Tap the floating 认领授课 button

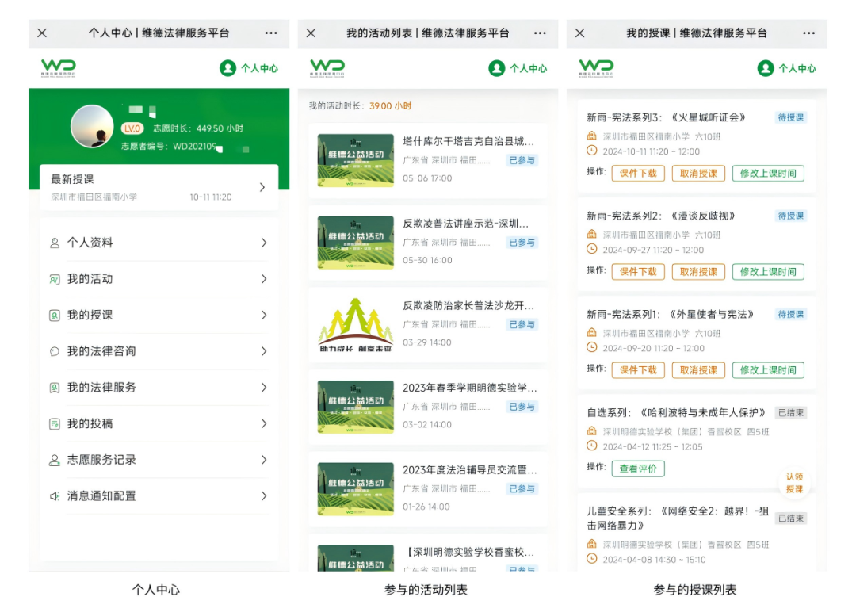(794, 483)
